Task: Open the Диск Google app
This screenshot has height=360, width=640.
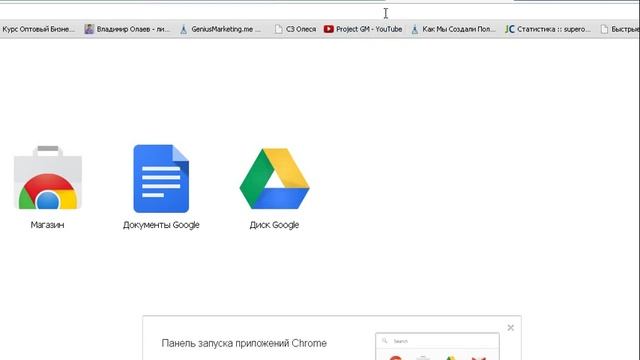Action: click(x=274, y=178)
